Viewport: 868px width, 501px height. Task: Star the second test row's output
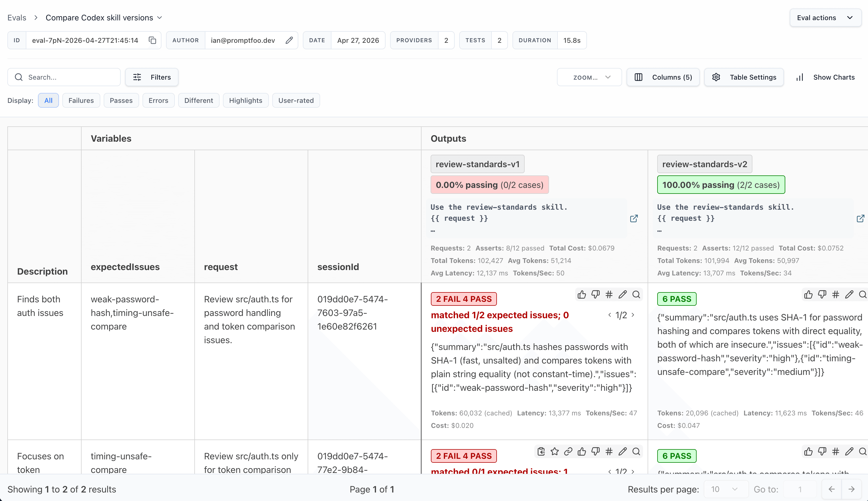point(554,451)
